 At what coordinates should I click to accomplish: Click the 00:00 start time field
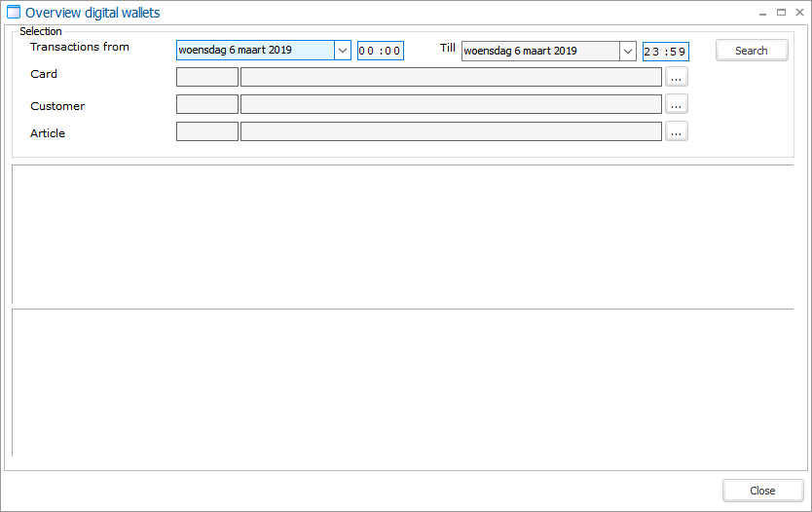point(380,52)
